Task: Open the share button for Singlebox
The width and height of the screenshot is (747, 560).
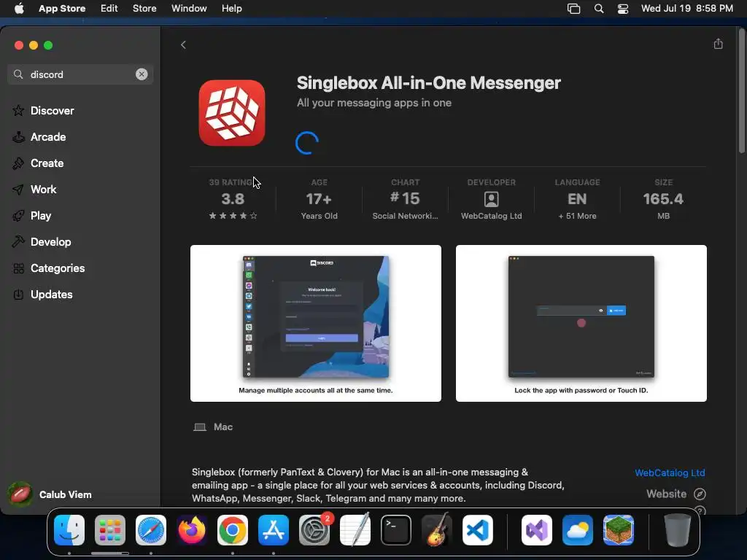Action: [x=718, y=44]
